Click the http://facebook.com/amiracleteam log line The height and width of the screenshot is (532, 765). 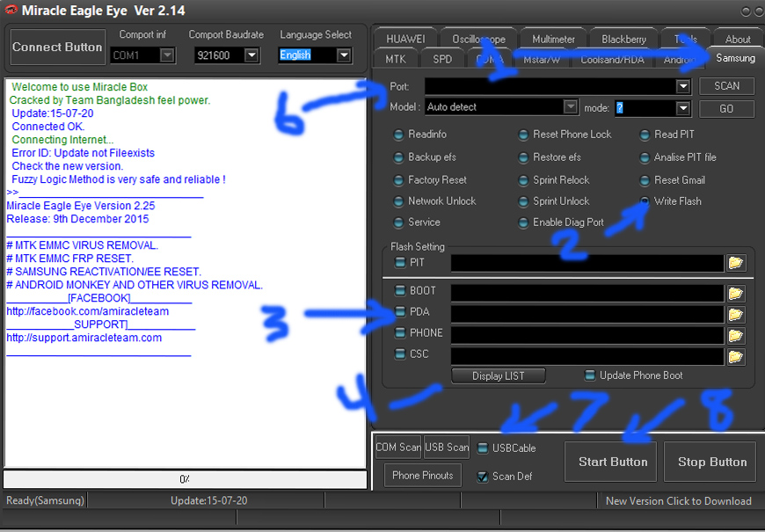click(87, 311)
